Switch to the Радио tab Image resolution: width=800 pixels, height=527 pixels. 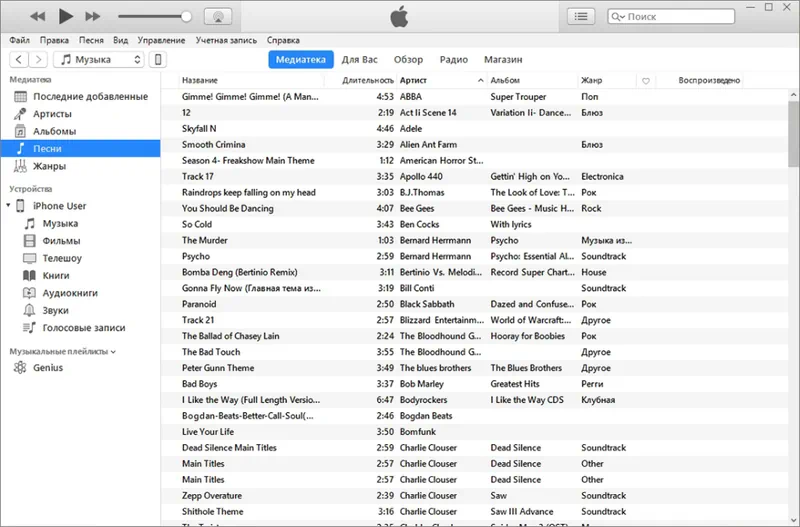(x=453, y=60)
